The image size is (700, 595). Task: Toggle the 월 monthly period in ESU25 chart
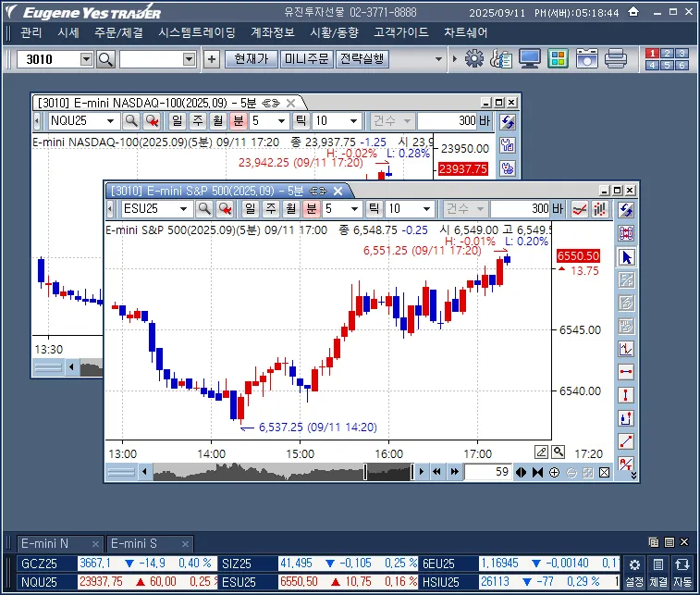291,208
